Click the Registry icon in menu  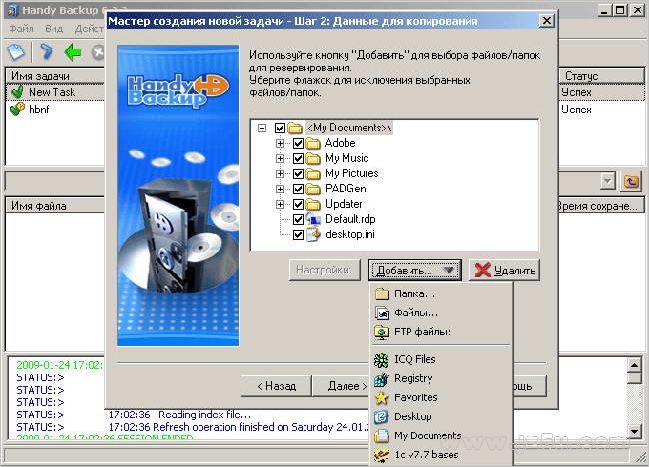[x=381, y=379]
